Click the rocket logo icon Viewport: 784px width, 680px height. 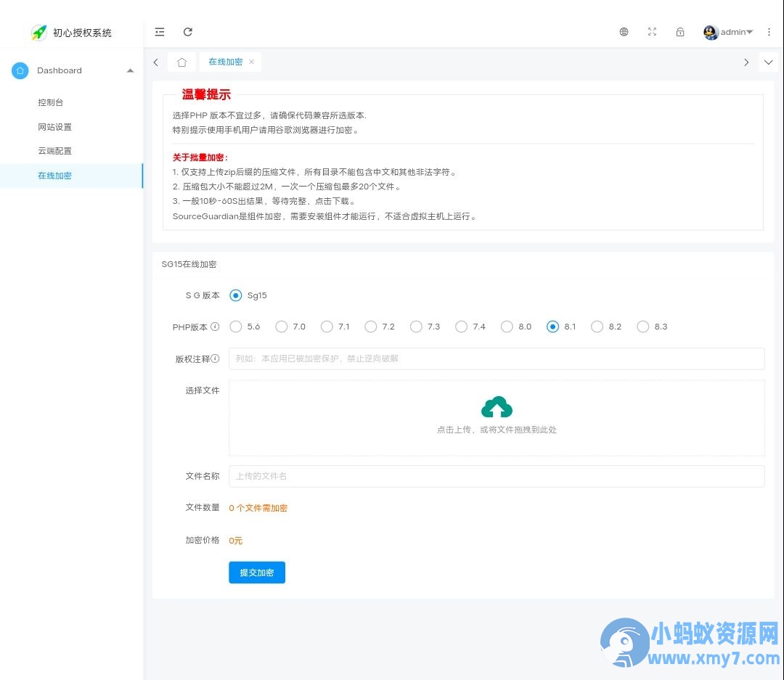pos(39,33)
